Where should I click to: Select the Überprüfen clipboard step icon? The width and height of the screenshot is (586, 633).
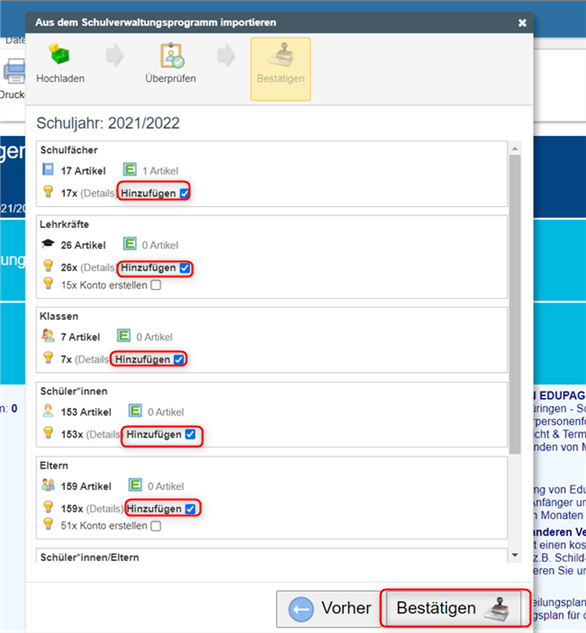pos(172,55)
